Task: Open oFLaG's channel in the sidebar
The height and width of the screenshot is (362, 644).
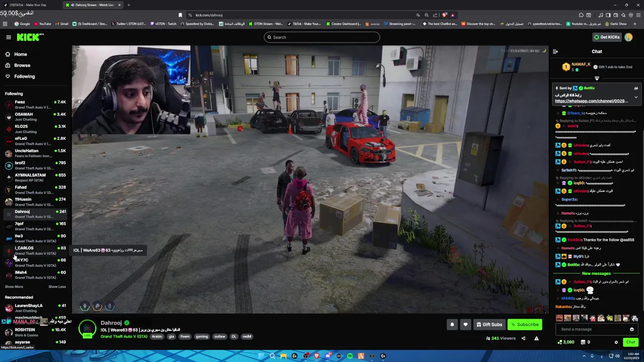Action: point(35,141)
